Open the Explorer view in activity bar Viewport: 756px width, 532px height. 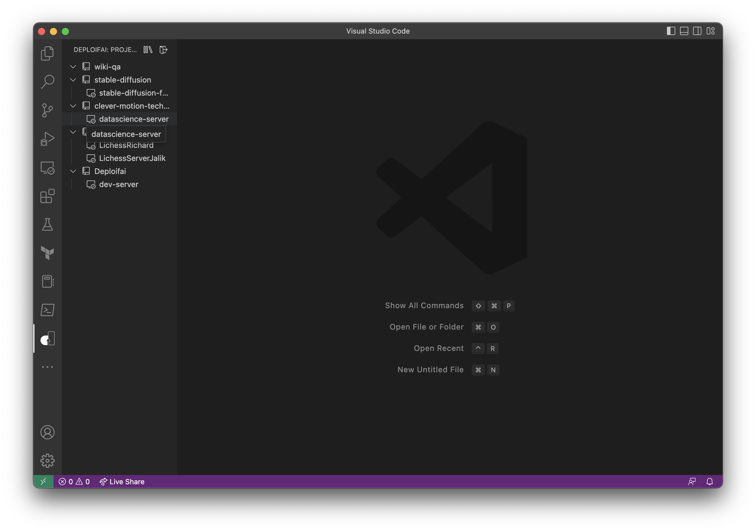[48, 53]
